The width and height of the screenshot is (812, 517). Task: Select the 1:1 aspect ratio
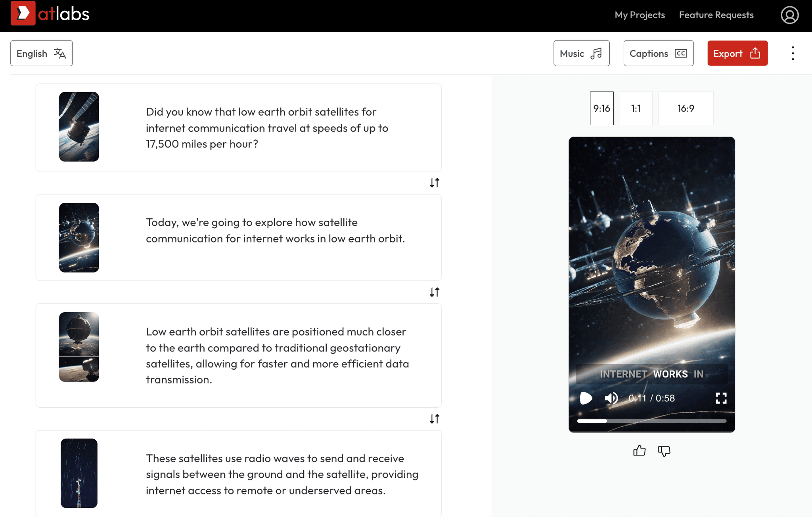coord(636,108)
